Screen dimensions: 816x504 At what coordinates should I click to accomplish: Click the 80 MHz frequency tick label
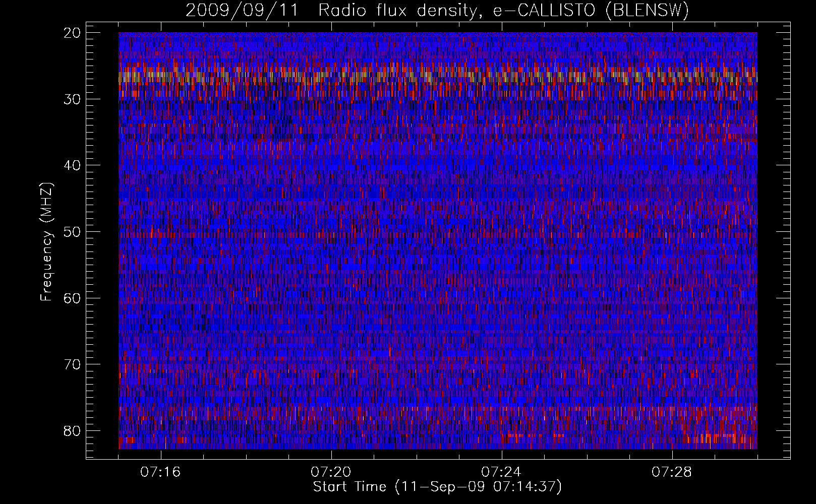[73, 430]
